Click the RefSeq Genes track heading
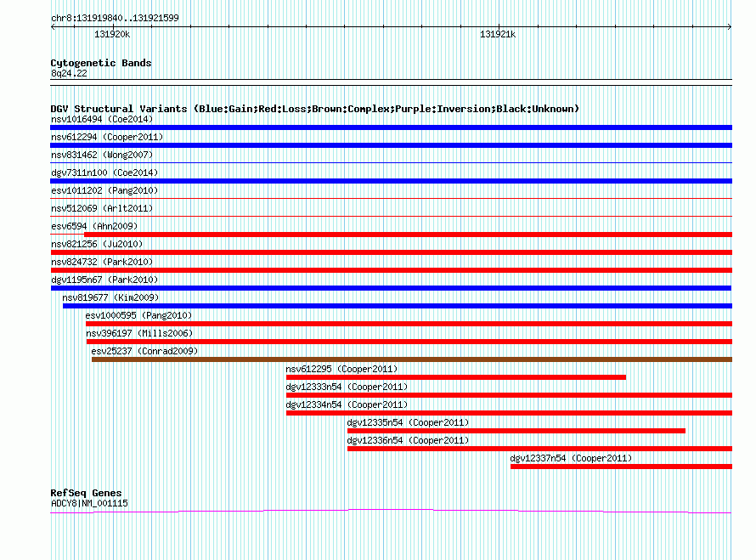 click(x=87, y=493)
